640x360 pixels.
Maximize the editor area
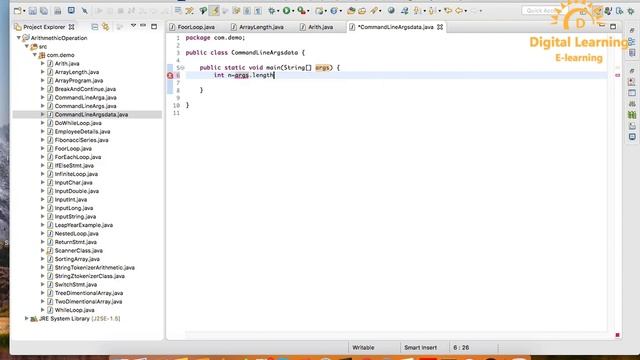click(x=613, y=27)
